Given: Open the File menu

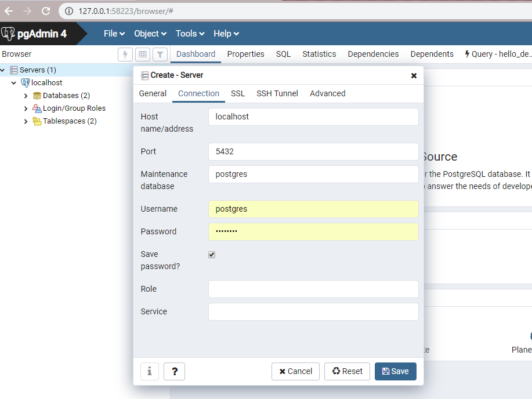Looking at the screenshot, I should click(114, 34).
